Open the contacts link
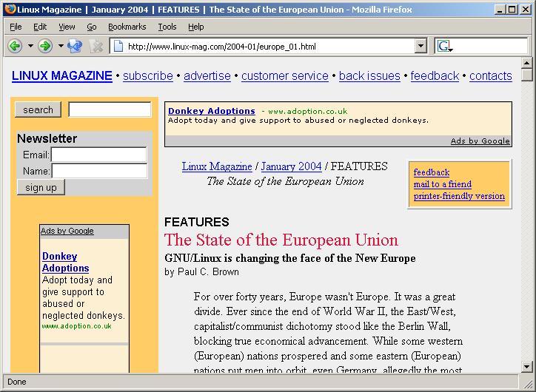Viewport: 536px width, 392px height. point(491,75)
